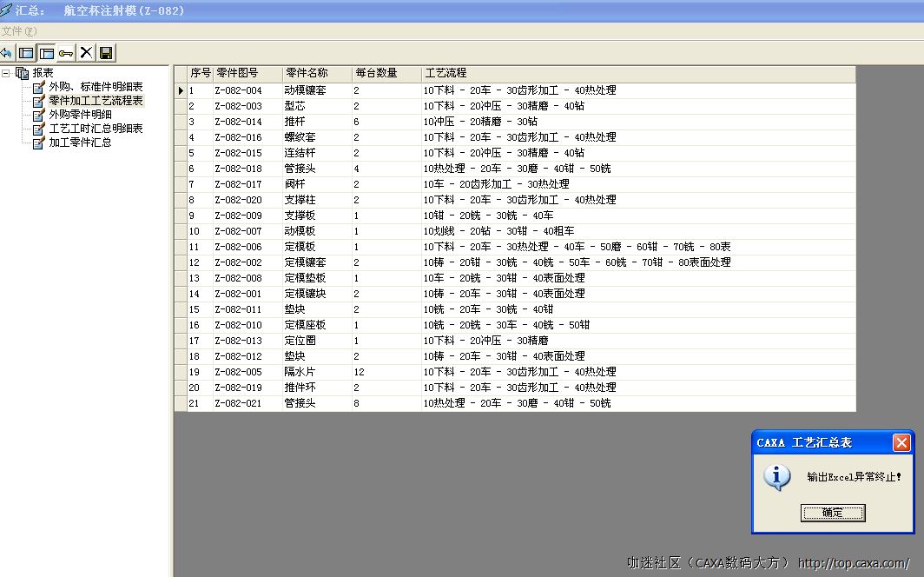This screenshot has height=577, width=924.
Task: Select the second panel layout toolbar icon
Action: [x=45, y=52]
